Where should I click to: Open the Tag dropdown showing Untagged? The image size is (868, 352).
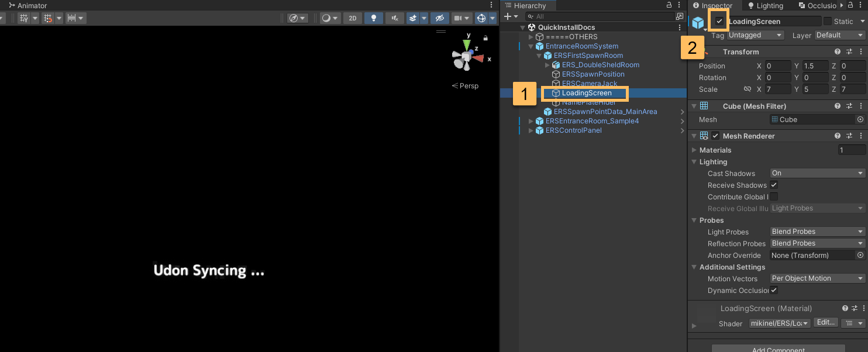click(755, 35)
